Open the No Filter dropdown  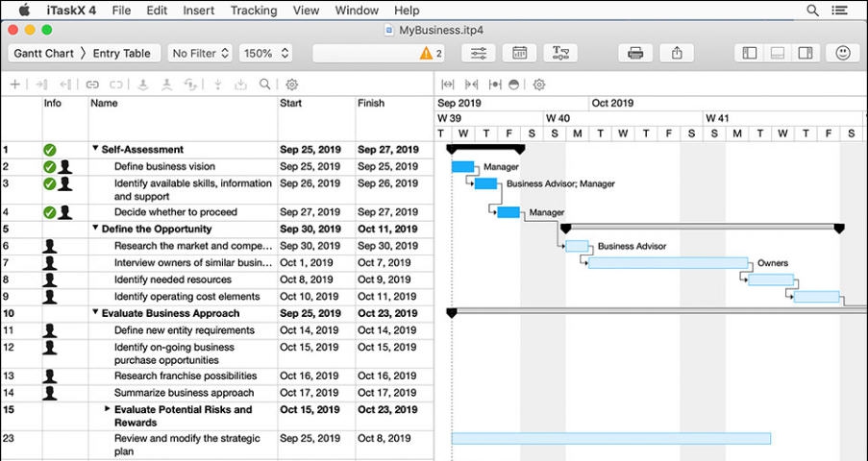click(x=200, y=53)
